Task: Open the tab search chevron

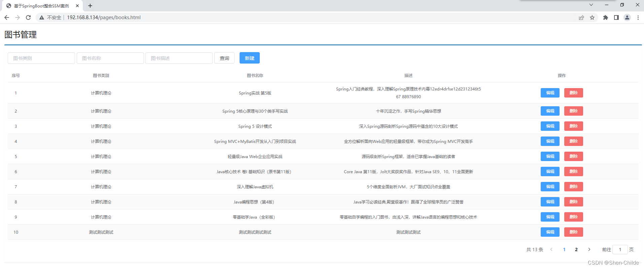Action: [x=591, y=5]
